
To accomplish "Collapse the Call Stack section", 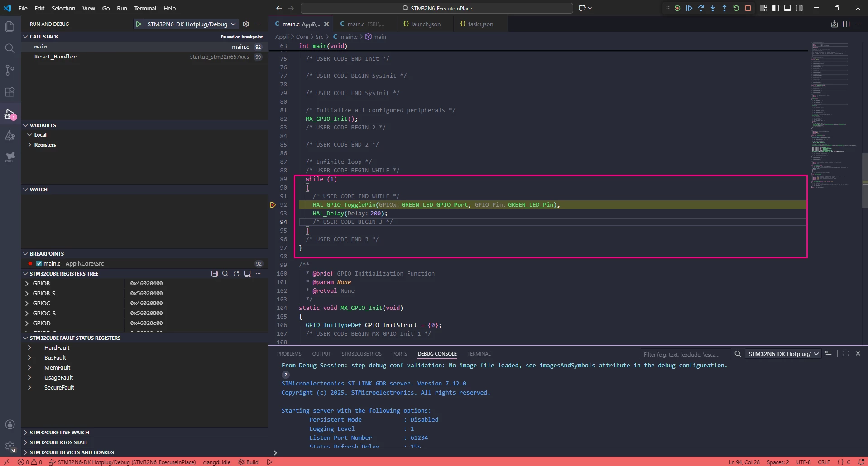I will (25, 37).
